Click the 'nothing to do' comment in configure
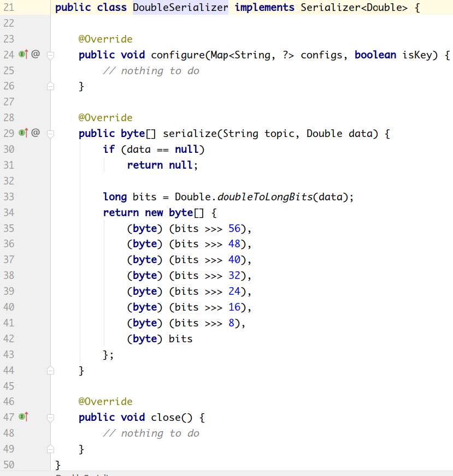 pyautogui.click(x=151, y=71)
